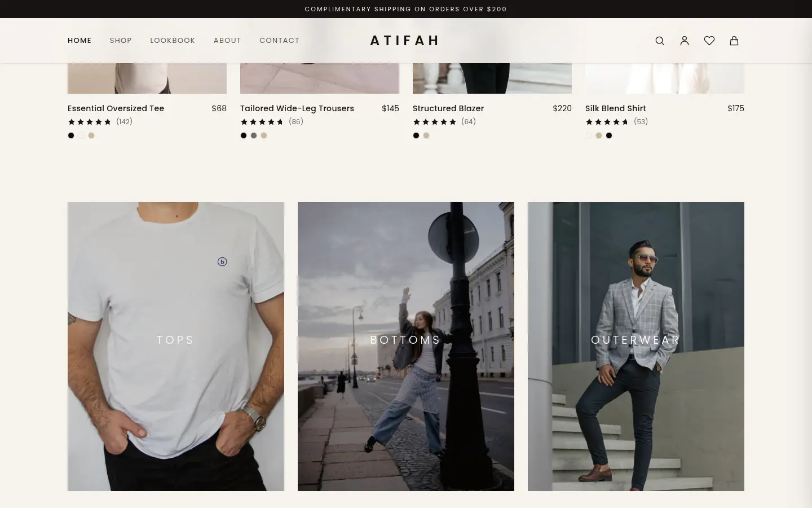Image resolution: width=812 pixels, height=508 pixels.
Task: Open the search icon in the header
Action: (660, 41)
